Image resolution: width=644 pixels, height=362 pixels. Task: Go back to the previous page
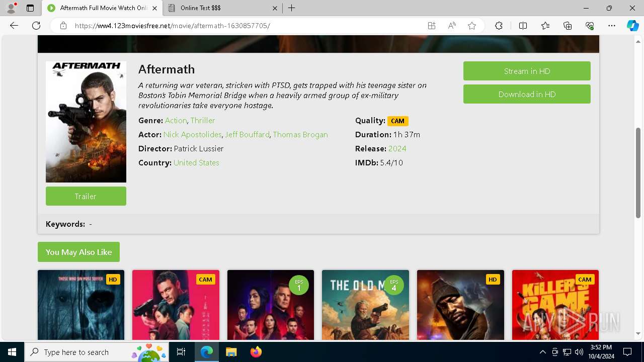[x=14, y=26]
